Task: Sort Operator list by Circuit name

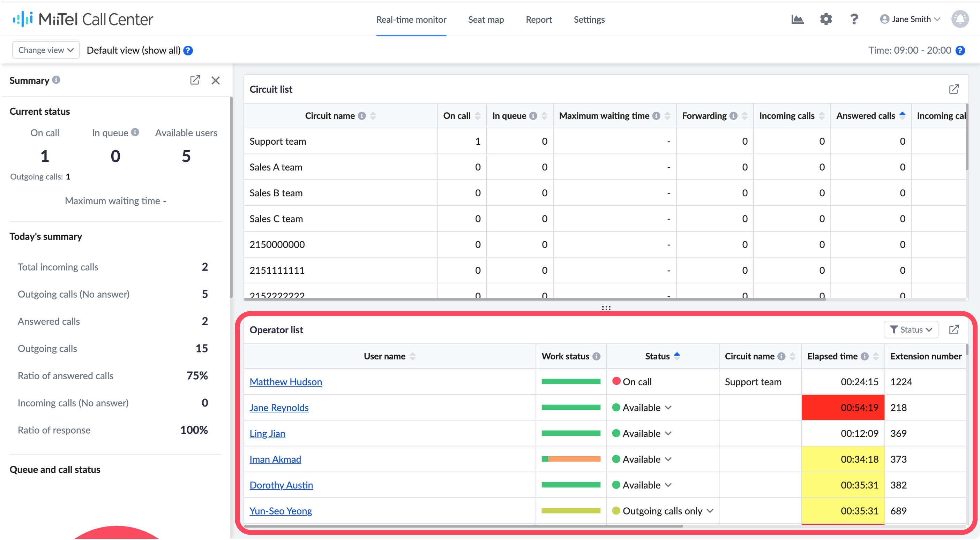Action: (x=792, y=356)
